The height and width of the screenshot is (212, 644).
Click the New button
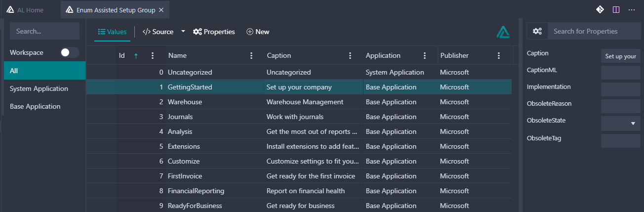[x=258, y=32]
